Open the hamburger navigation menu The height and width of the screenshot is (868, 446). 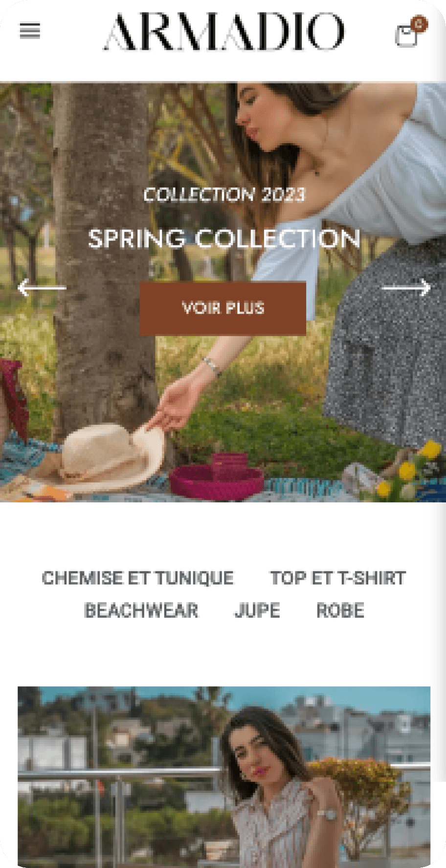pyautogui.click(x=30, y=31)
